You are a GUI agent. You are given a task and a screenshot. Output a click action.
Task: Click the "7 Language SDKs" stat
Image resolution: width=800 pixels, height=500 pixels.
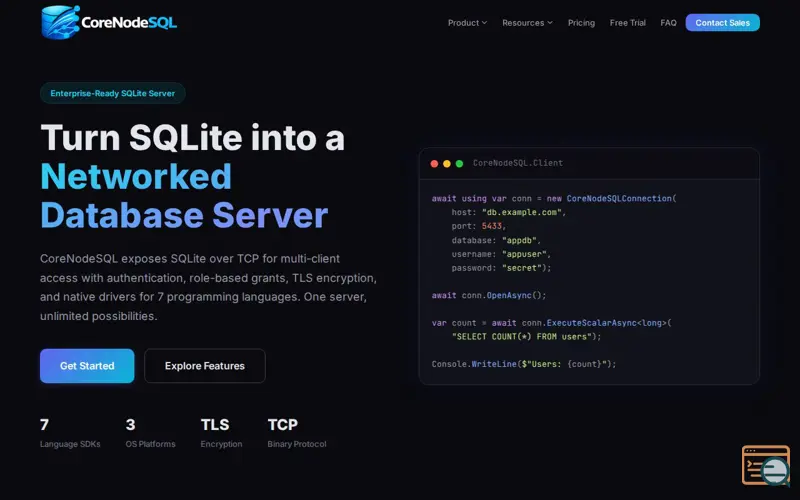(x=70, y=433)
